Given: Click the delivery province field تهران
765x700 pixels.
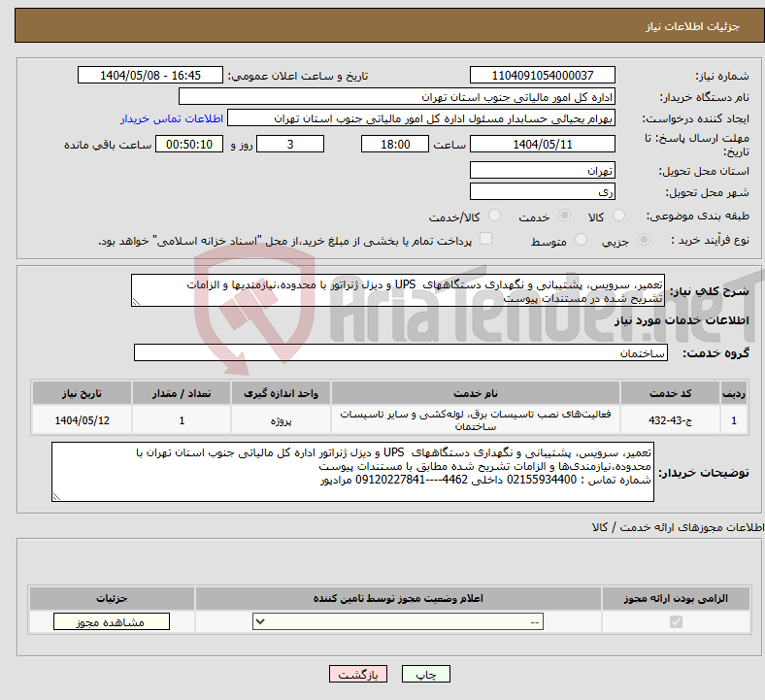Looking at the screenshot, I should click(x=542, y=170).
